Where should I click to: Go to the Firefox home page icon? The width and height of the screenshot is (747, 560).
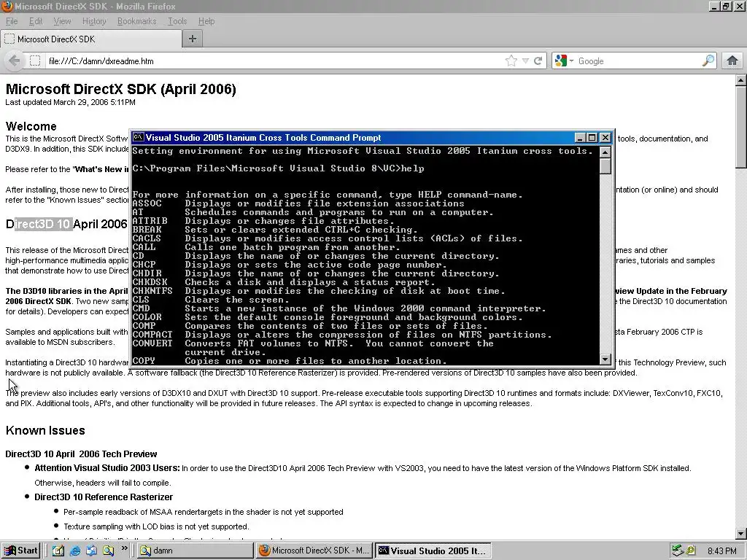732,61
